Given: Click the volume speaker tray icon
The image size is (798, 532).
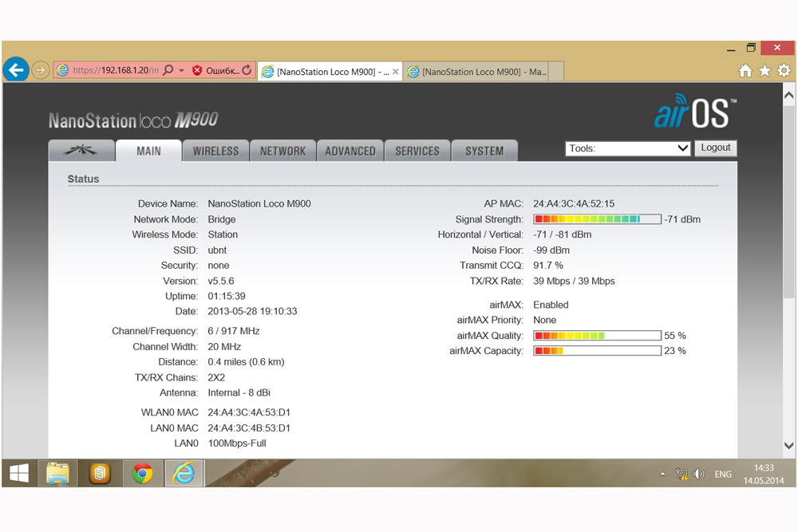Looking at the screenshot, I should (x=699, y=474).
